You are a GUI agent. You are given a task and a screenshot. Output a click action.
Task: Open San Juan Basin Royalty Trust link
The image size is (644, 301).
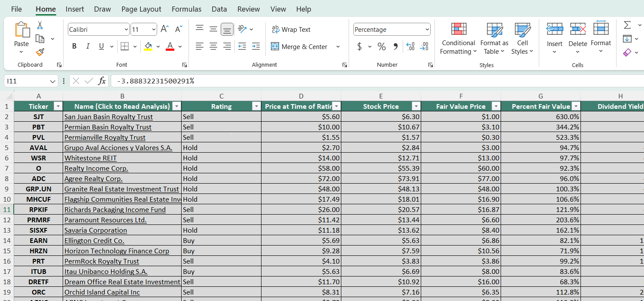coord(109,117)
